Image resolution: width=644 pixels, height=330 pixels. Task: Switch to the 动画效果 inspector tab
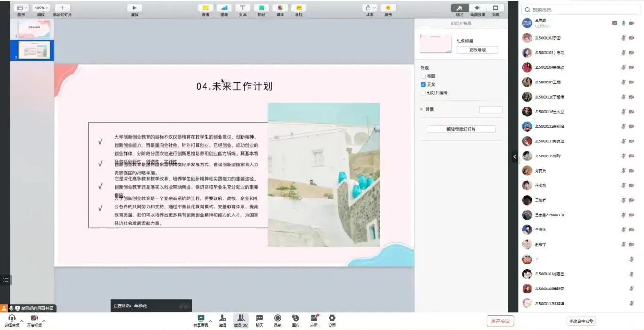[x=477, y=8]
